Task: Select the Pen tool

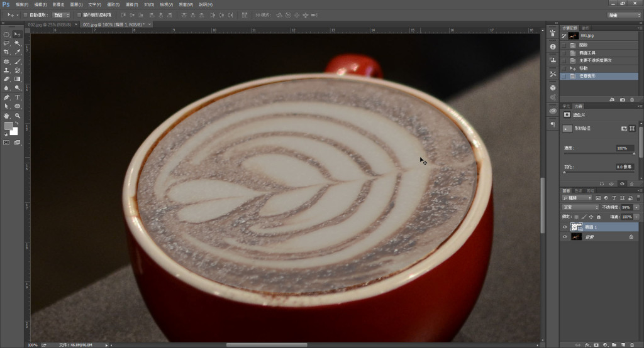Action: point(6,97)
